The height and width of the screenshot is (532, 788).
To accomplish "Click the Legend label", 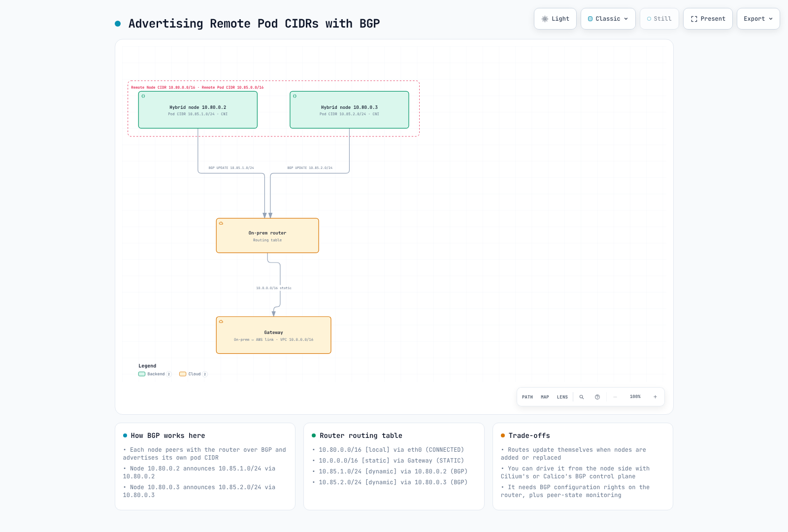I will (147, 366).
